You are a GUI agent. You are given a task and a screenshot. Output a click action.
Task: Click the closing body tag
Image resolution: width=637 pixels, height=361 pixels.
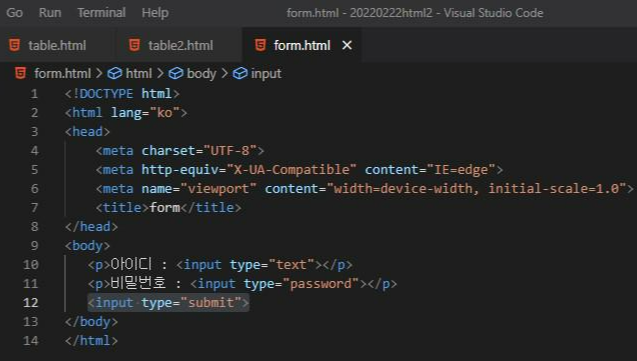click(91, 322)
